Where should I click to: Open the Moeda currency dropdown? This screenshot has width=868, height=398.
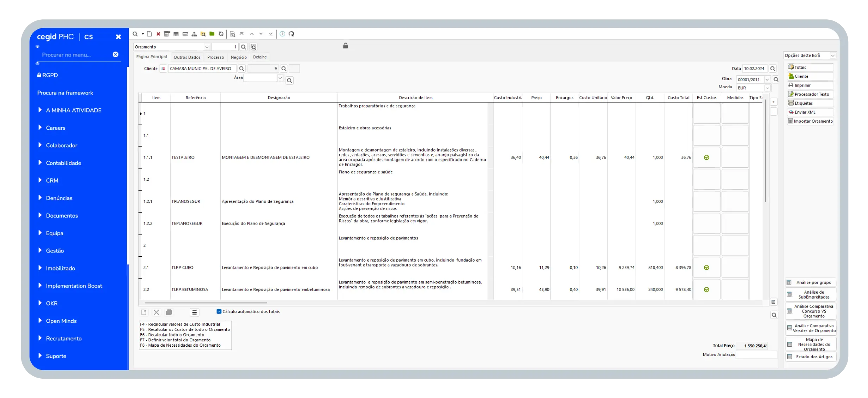[767, 88]
